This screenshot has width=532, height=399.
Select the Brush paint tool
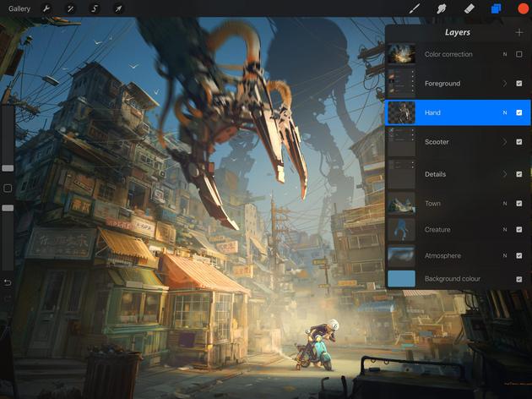point(415,8)
